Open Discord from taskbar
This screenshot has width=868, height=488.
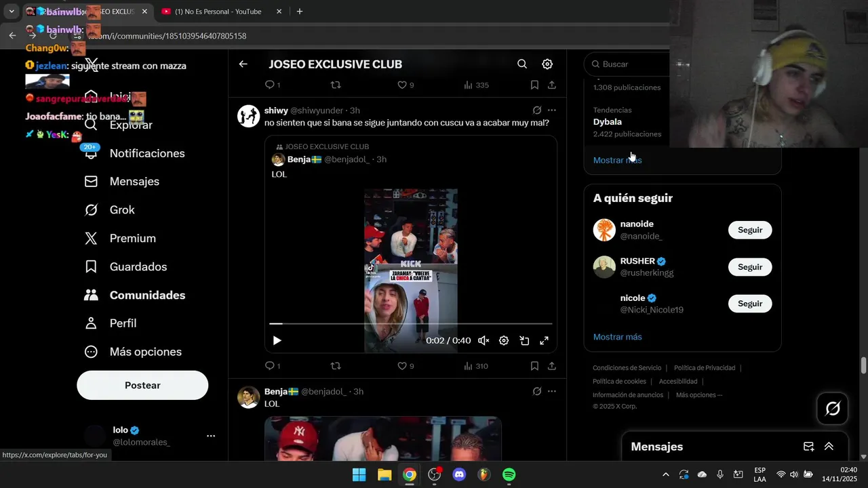point(459,475)
